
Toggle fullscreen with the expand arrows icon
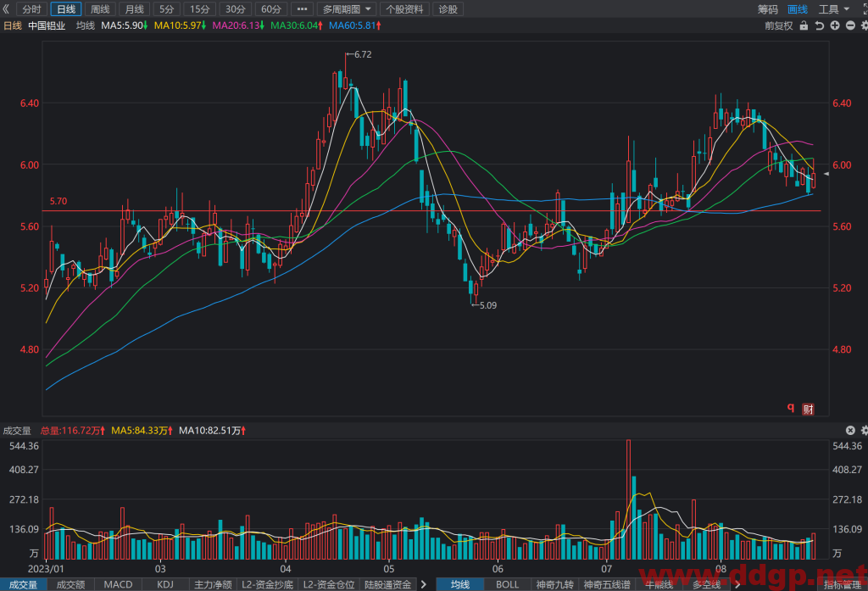(x=864, y=8)
